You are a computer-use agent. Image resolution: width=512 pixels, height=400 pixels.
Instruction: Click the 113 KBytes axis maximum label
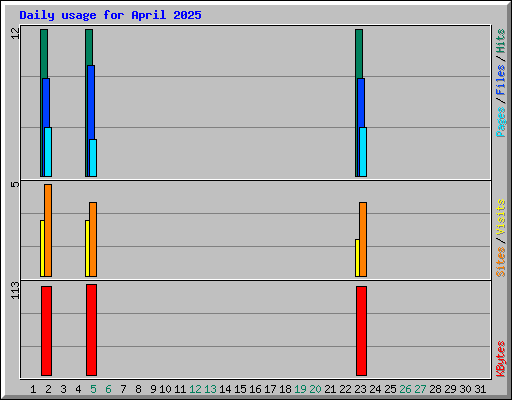15,290
